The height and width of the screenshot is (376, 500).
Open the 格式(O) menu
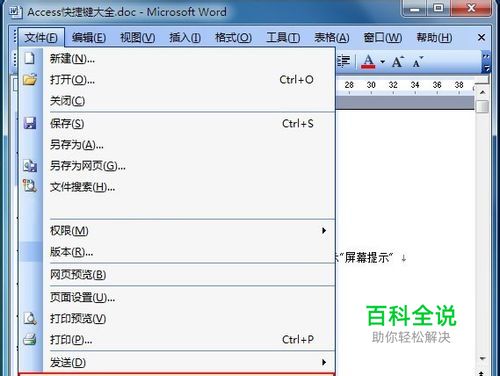pos(233,38)
